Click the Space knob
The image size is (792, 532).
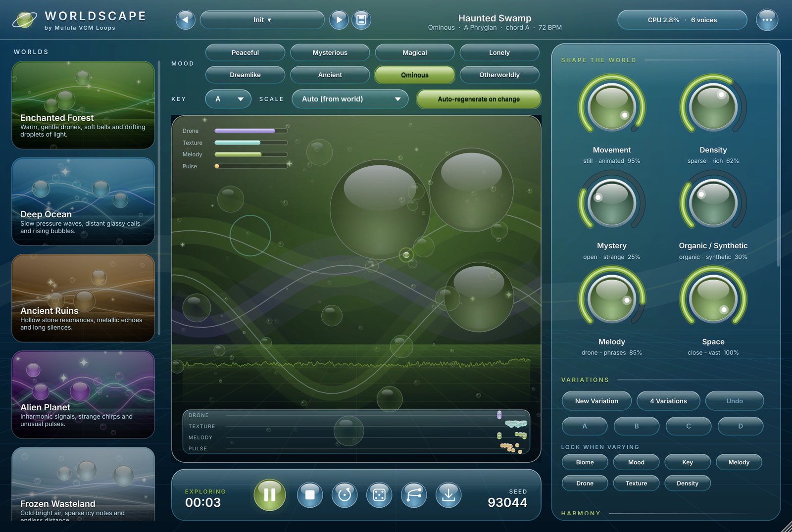(713, 299)
